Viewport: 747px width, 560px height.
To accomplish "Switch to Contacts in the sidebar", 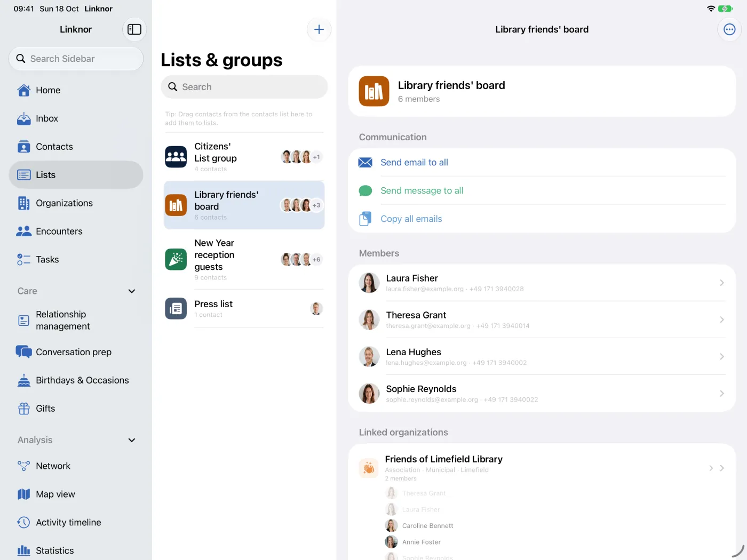I will pos(76,147).
